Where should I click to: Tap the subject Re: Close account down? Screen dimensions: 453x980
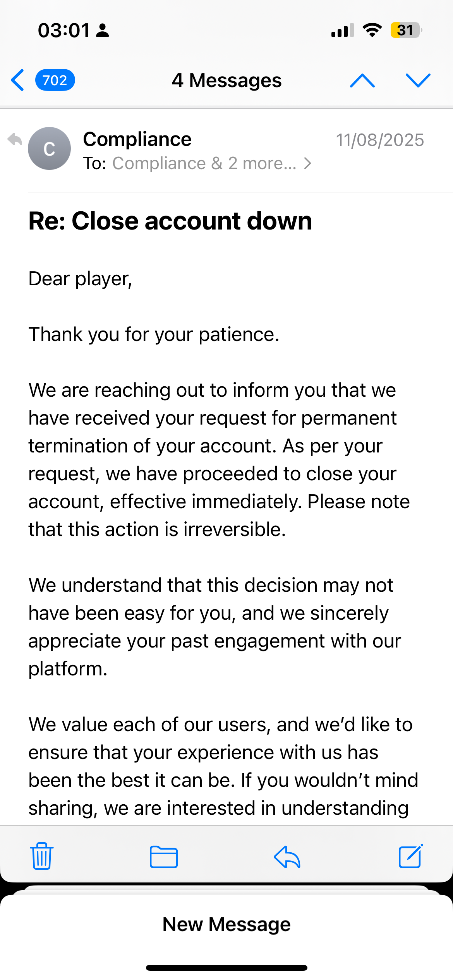pos(170,221)
